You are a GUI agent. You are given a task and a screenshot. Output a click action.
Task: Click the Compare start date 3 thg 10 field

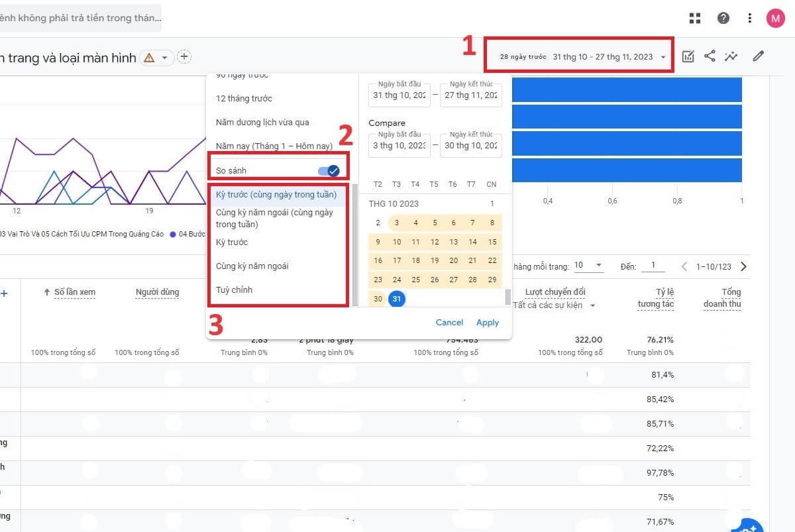coord(399,145)
